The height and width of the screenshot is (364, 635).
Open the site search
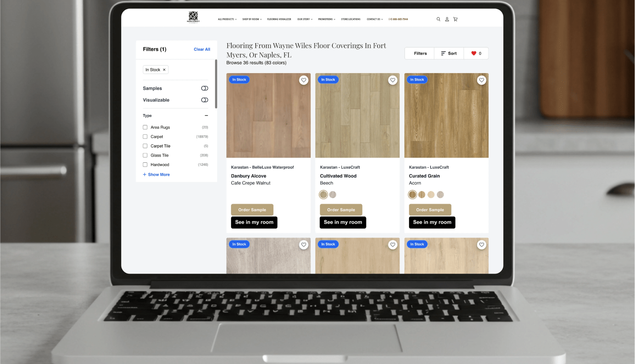(438, 19)
